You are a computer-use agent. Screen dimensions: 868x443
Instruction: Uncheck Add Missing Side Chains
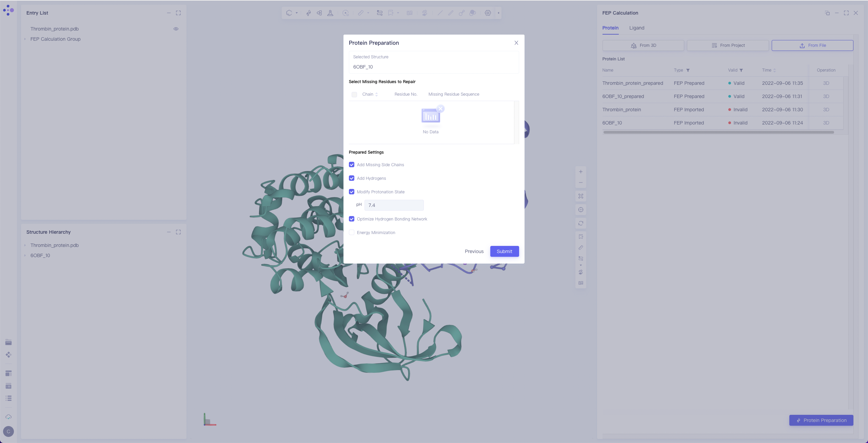(x=352, y=165)
